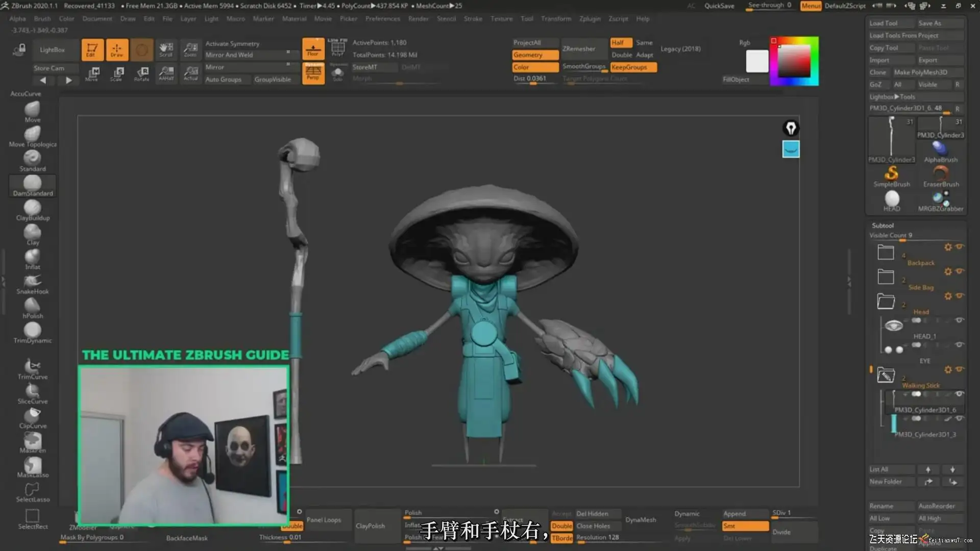Select the PM3D_Cylinder3 tool thumbnail
The height and width of the screenshot is (551, 980).
pyautogui.click(x=891, y=140)
